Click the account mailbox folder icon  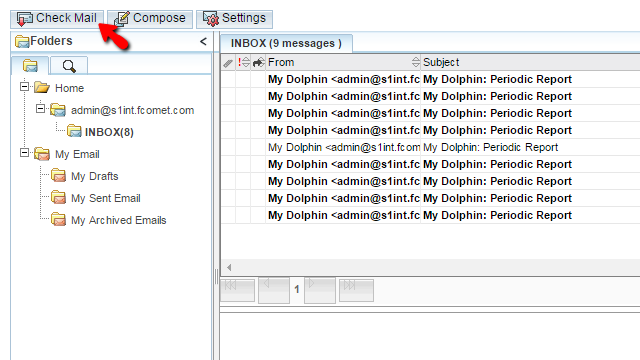tap(58, 109)
